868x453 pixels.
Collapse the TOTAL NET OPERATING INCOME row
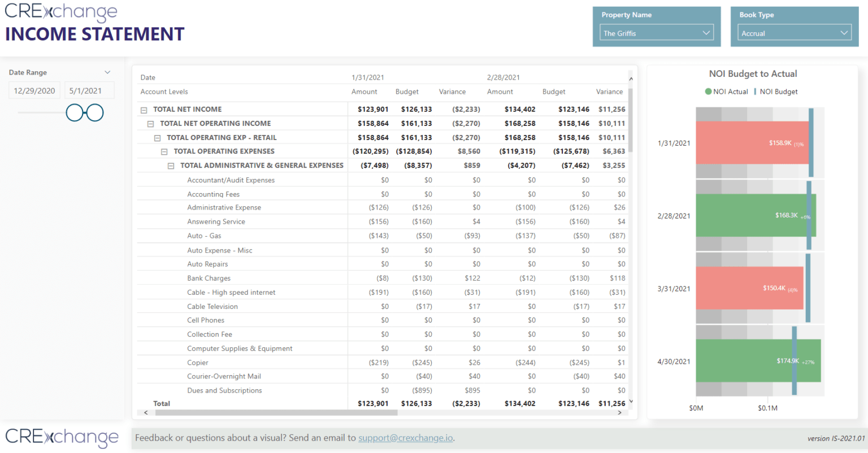[150, 123]
